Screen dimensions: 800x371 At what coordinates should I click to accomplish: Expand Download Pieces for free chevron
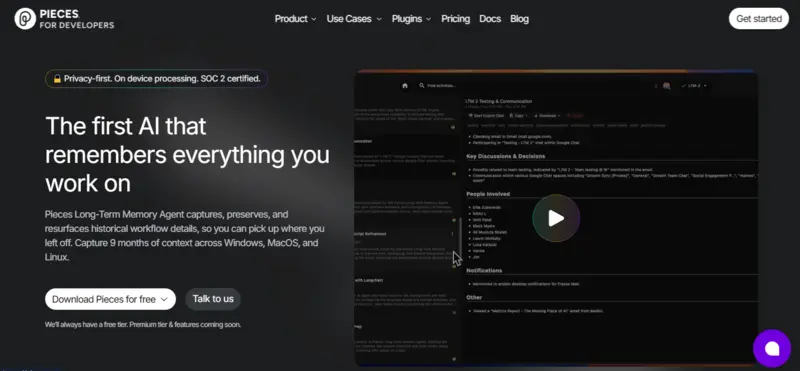(164, 300)
